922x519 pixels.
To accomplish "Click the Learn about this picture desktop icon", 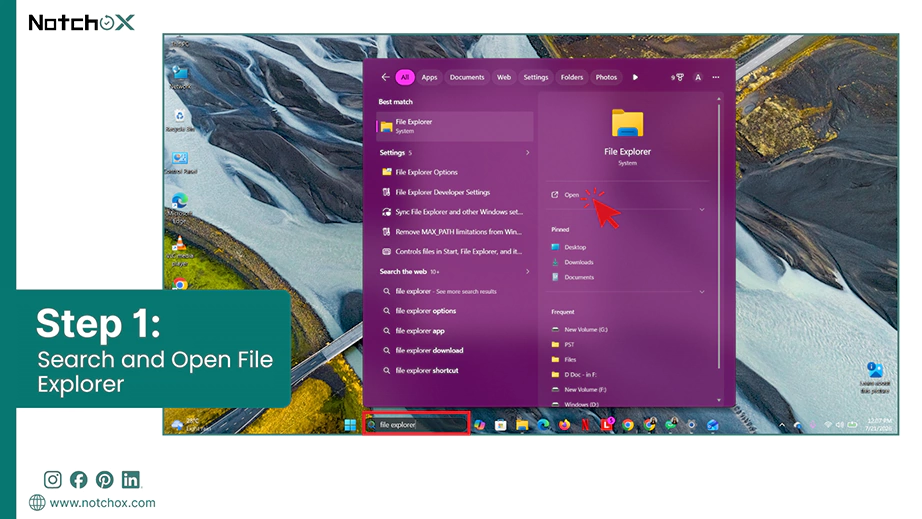I will 875,377.
